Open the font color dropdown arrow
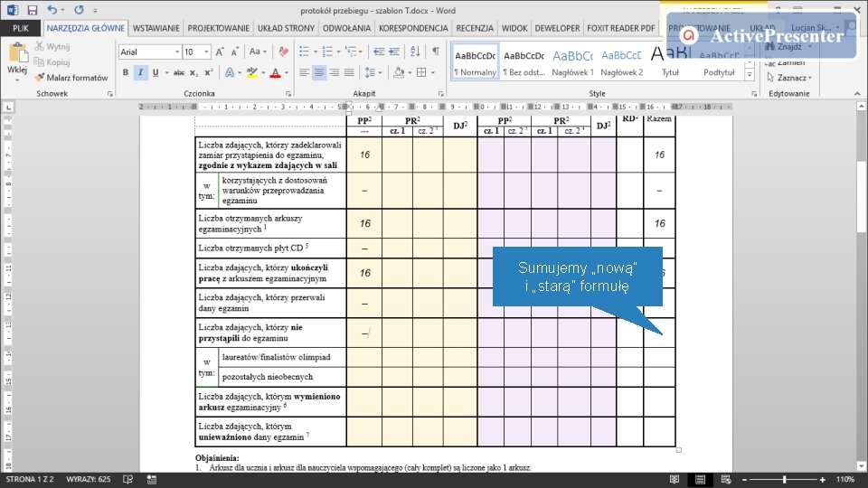 [x=287, y=72]
